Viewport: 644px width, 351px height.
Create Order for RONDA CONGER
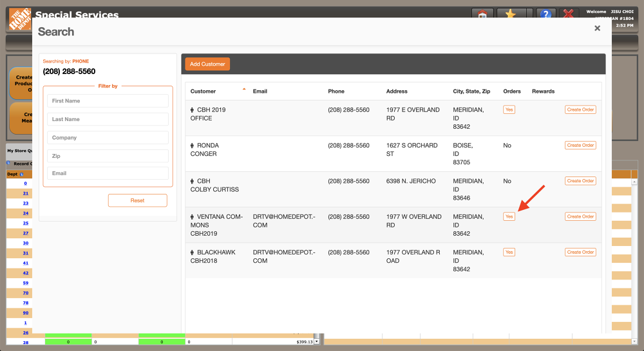click(x=580, y=146)
